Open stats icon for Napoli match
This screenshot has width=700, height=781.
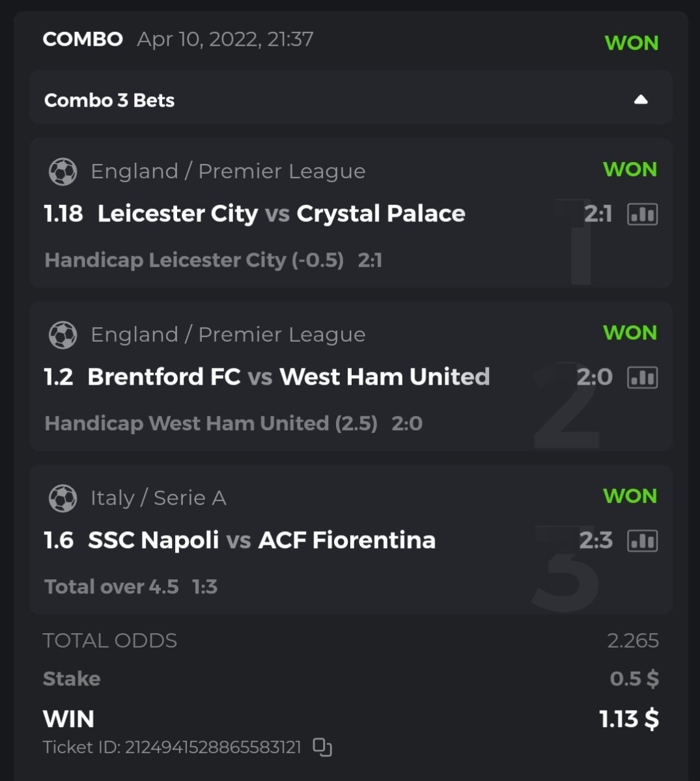642,541
